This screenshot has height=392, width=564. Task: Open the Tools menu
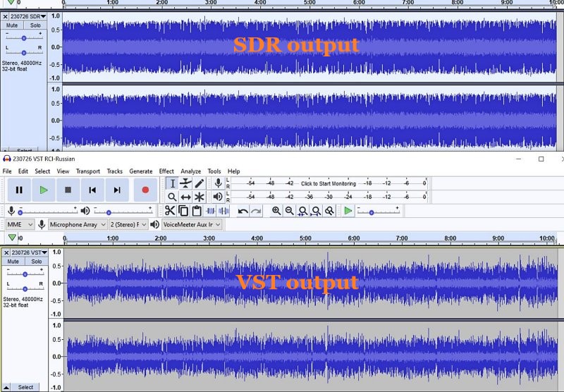tap(214, 171)
